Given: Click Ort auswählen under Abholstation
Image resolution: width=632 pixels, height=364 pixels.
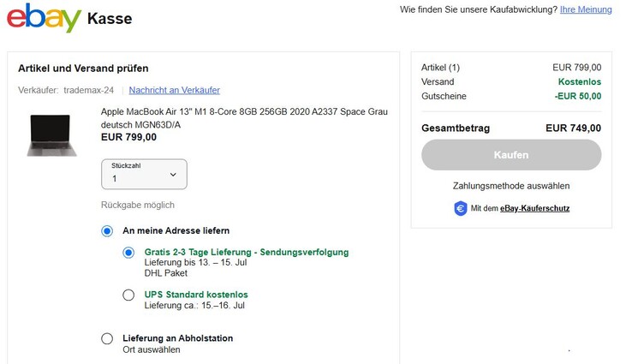Looking at the screenshot, I should click(x=151, y=350).
